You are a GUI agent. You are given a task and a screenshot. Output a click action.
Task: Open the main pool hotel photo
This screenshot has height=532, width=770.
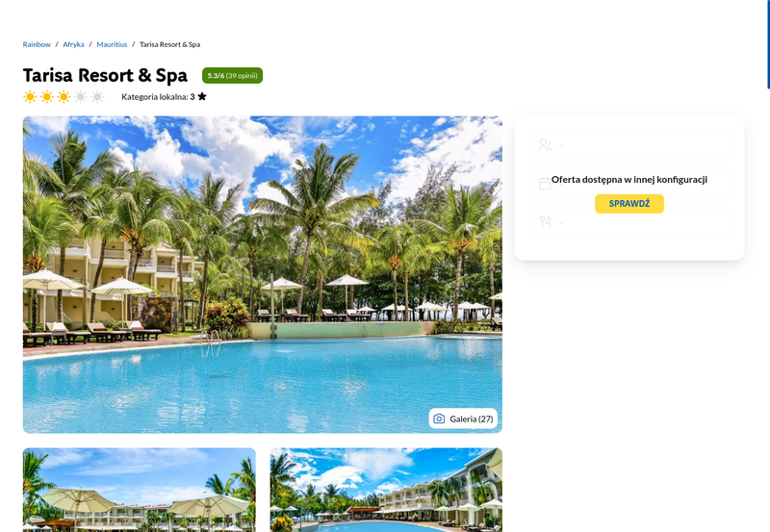[x=262, y=274]
